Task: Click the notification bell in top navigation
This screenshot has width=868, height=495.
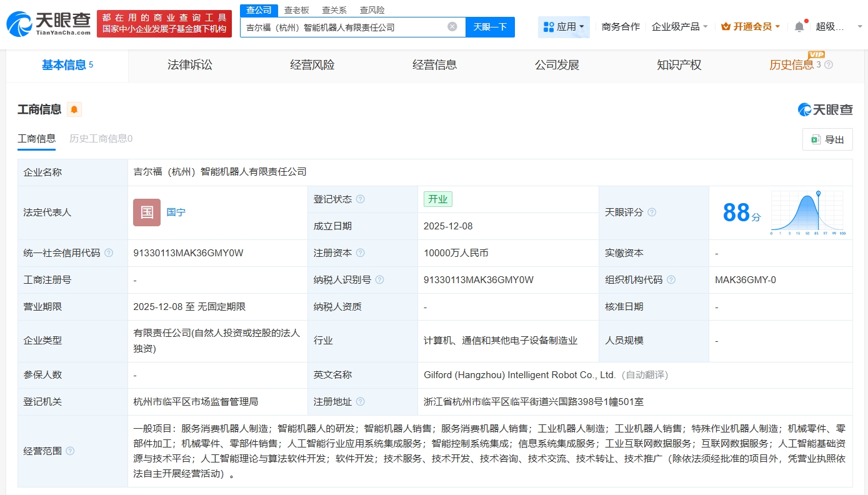Action: pyautogui.click(x=799, y=25)
